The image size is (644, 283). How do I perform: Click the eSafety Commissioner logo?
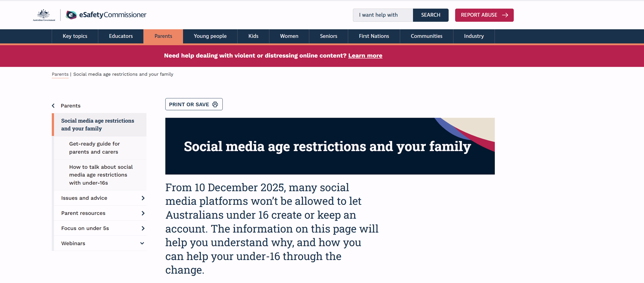pos(106,15)
